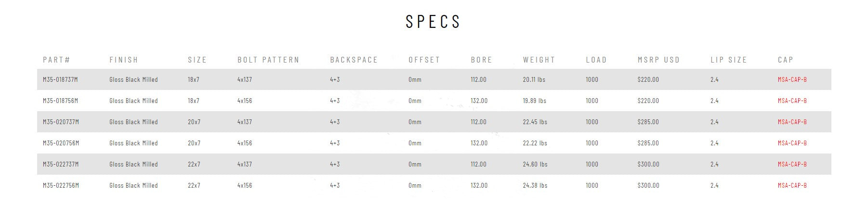Click the LIP SIZE column header
This screenshot has width=868, height=218.
coord(728,60)
